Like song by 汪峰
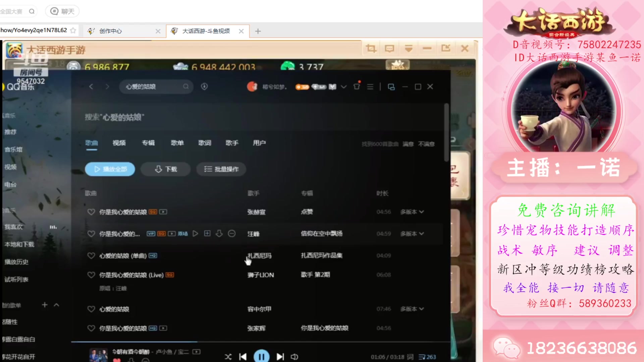Screen dimensions: 644x362 (x=91, y=234)
